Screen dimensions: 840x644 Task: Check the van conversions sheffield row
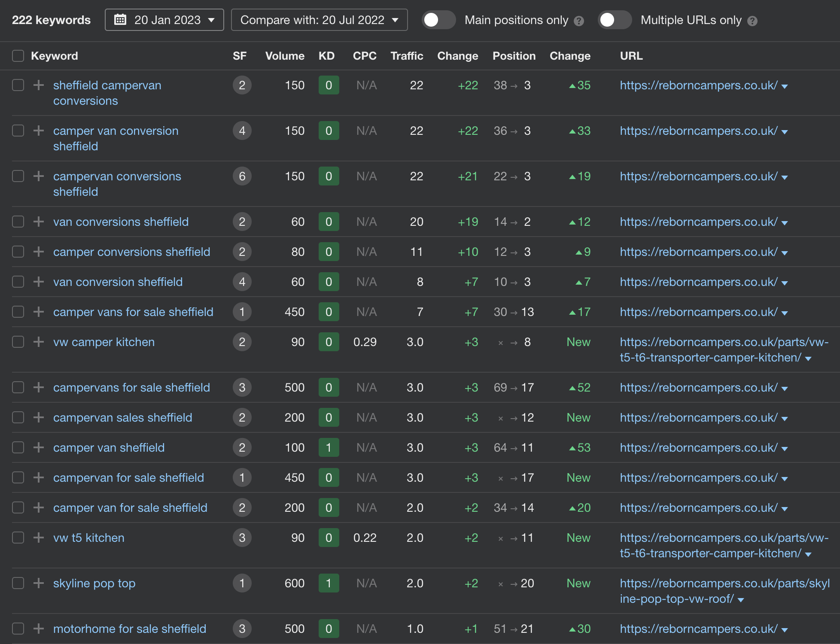click(x=18, y=222)
